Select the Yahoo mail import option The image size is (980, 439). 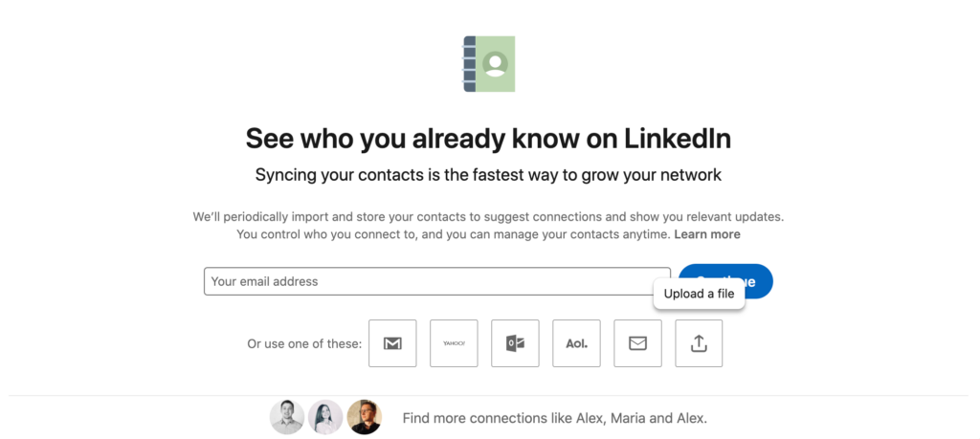click(454, 343)
